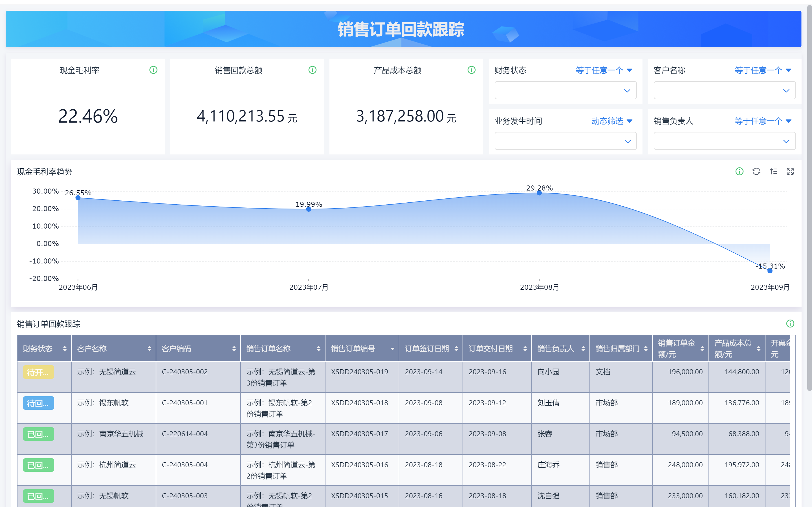
Task: Click the 2023年08月 data point 29.28%
Action: pos(539,193)
